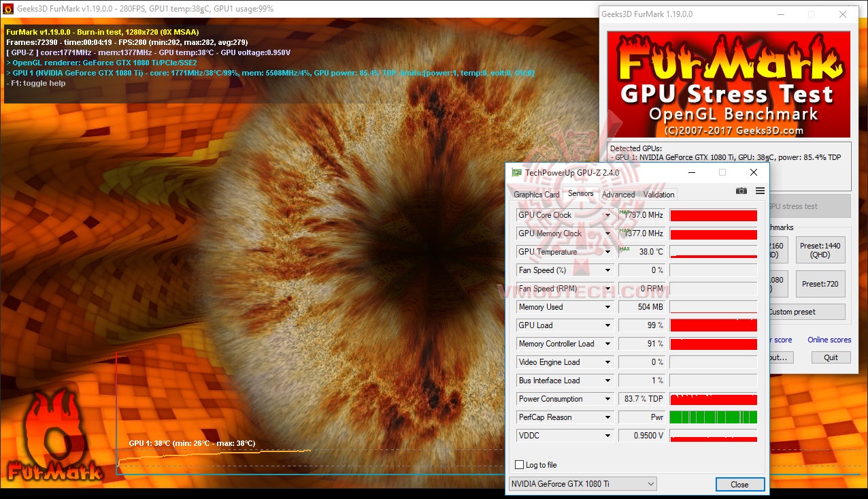Click the GPU stress test button

809,206
